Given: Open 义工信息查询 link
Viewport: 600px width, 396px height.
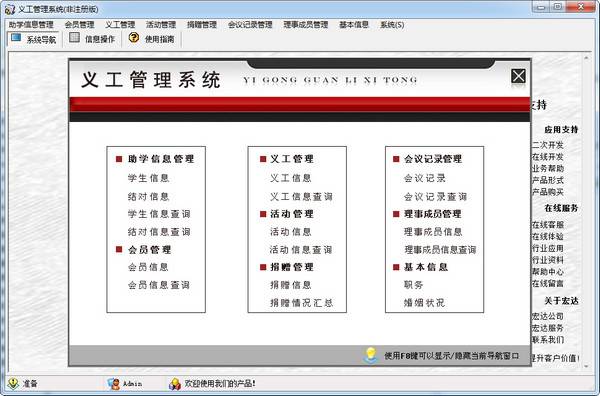Looking at the screenshot, I should click(x=301, y=196).
